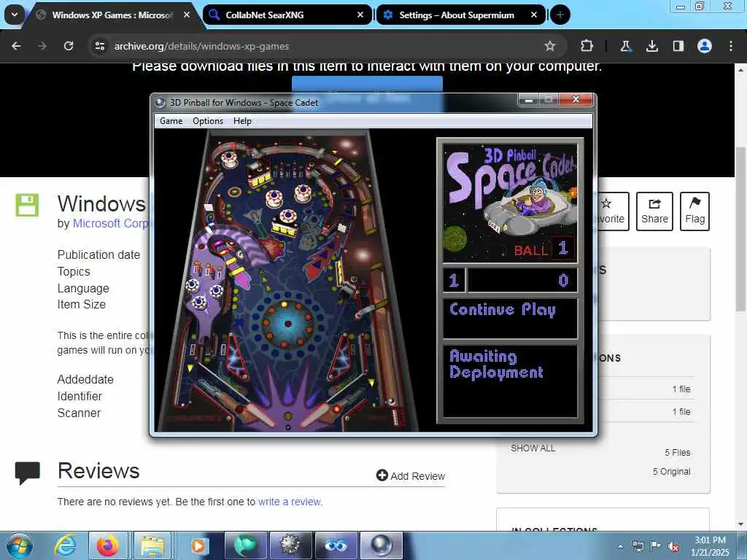Click the 'Publication date' label

click(98, 254)
